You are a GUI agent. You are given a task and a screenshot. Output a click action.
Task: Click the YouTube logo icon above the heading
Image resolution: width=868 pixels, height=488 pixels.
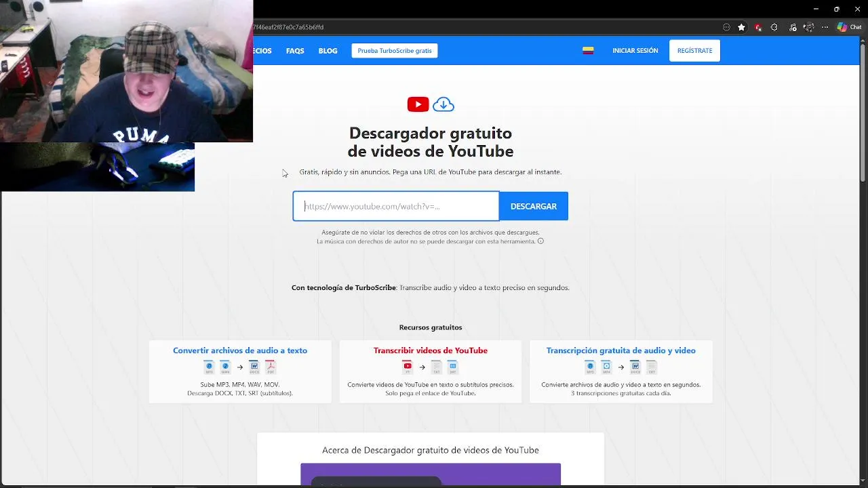(418, 104)
